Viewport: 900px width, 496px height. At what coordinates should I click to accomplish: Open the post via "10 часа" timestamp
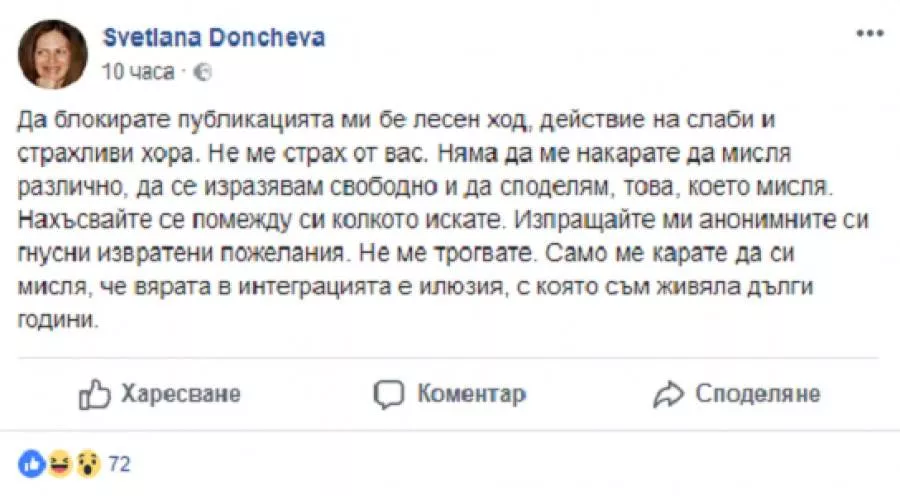click(138, 72)
